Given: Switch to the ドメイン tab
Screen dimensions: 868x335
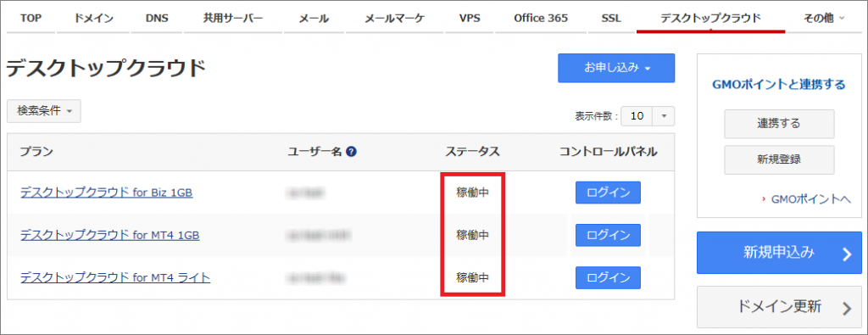Looking at the screenshot, I should tap(93, 19).
